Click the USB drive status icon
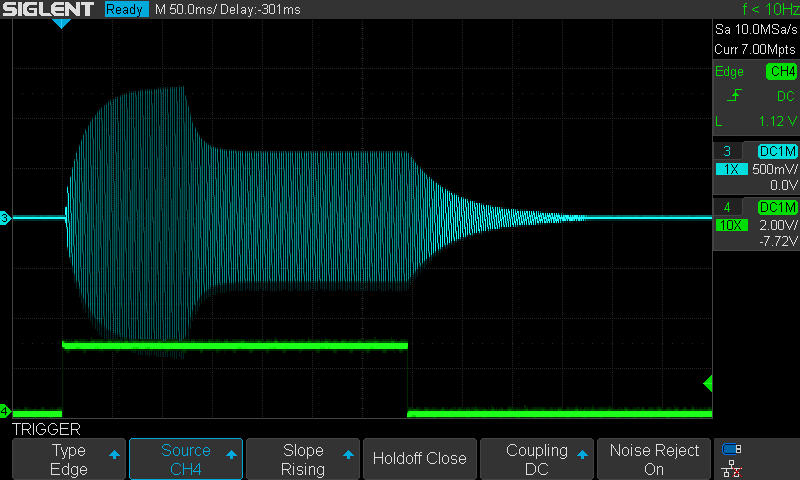Viewport: 800px width, 480px height. (732, 449)
